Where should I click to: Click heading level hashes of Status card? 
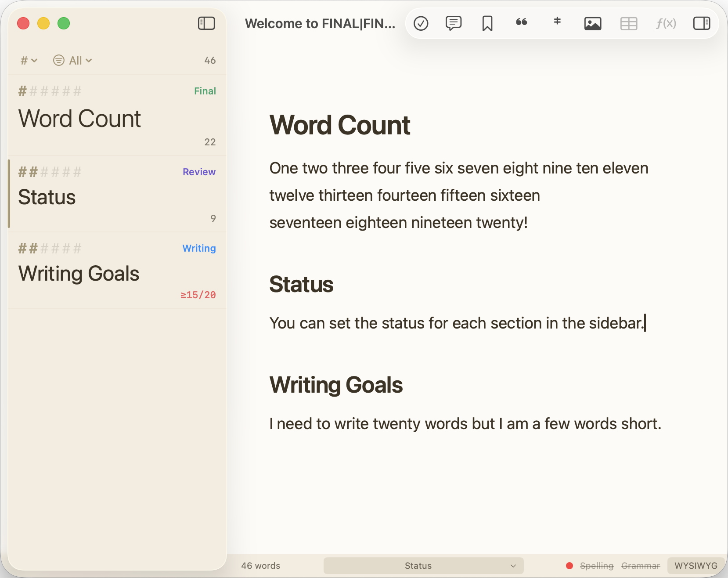coord(50,172)
